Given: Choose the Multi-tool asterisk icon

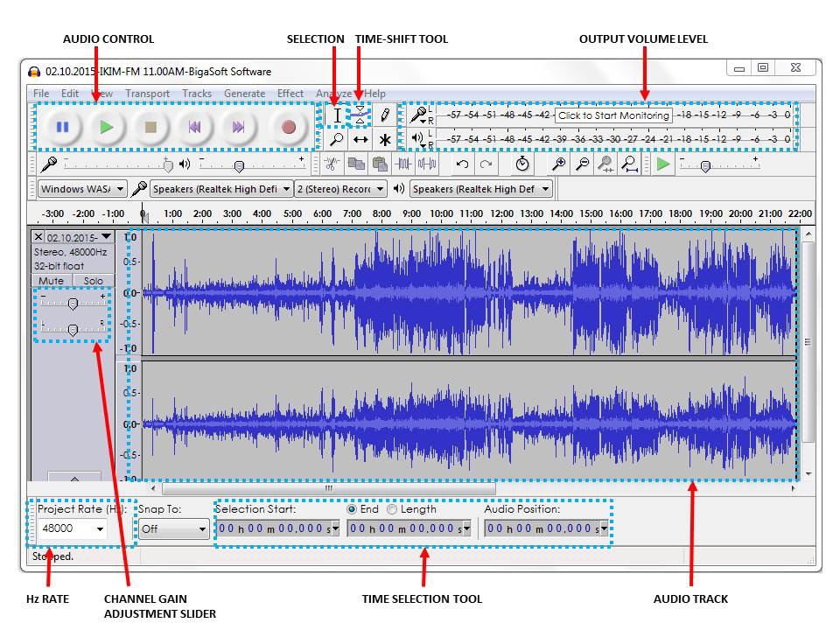Looking at the screenshot, I should pyautogui.click(x=384, y=139).
